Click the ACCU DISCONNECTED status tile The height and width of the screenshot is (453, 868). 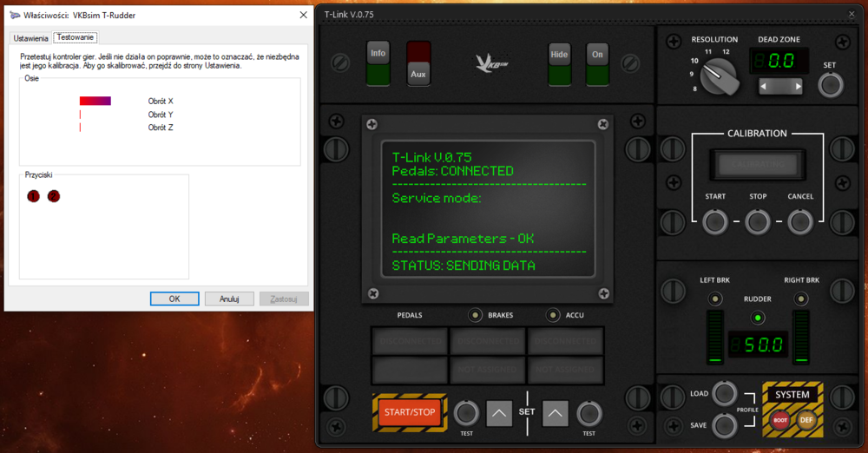click(x=565, y=341)
